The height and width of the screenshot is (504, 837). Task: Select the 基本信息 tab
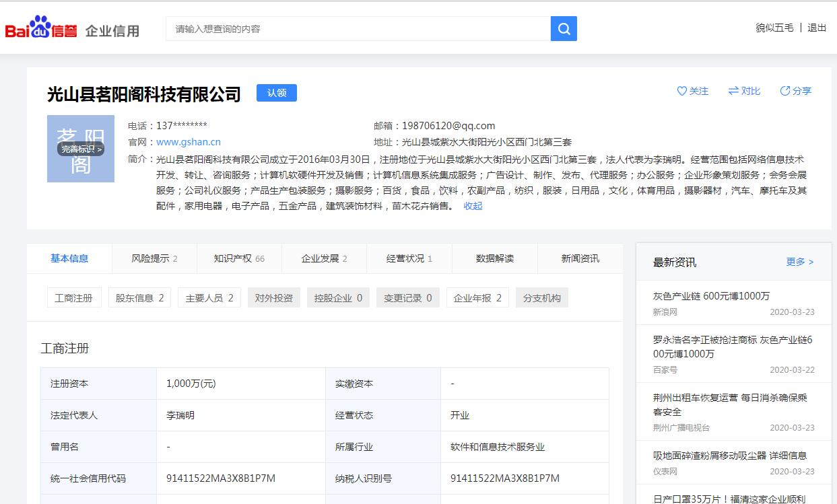click(x=69, y=258)
